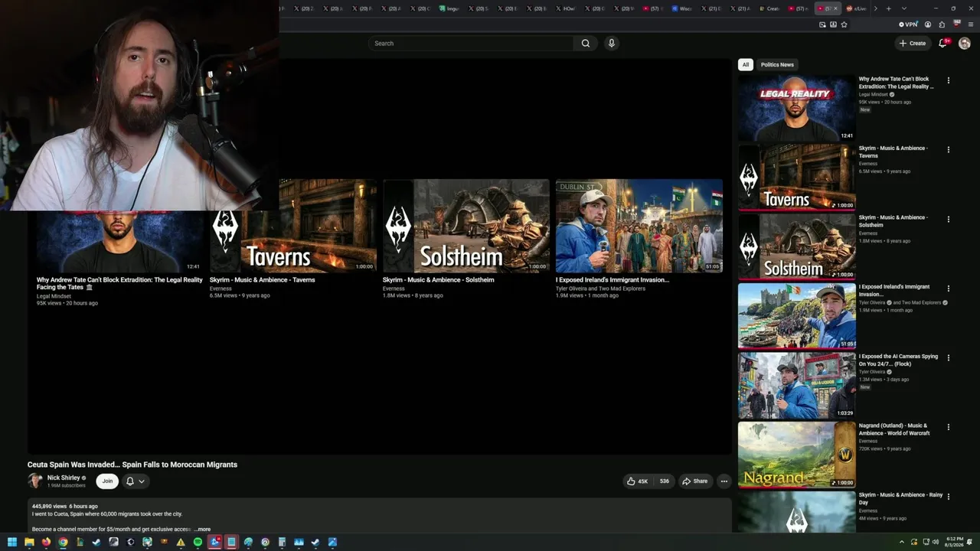Open the browser profile account icon

point(928,24)
